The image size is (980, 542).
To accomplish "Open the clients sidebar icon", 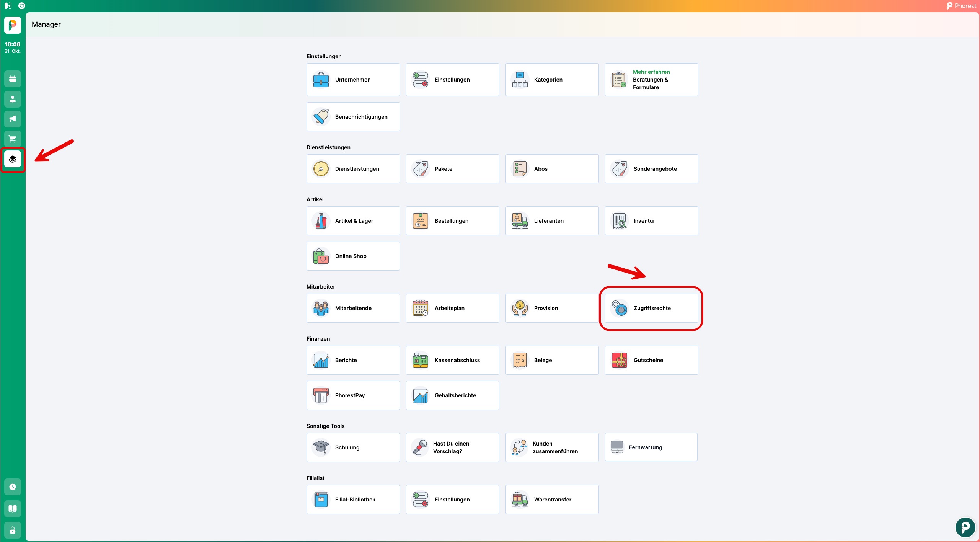I will 13,99.
